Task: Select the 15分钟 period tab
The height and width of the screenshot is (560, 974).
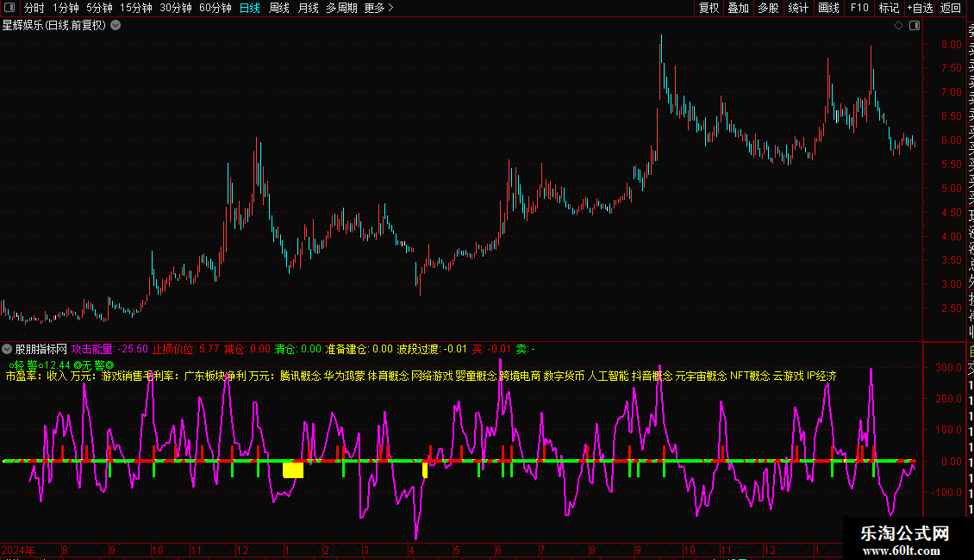Action: pos(136,8)
